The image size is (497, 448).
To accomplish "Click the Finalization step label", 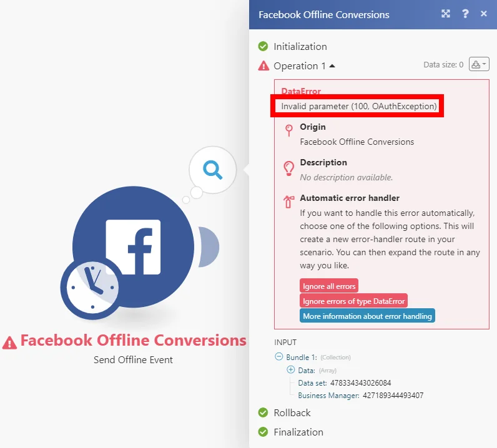I will [x=298, y=432].
